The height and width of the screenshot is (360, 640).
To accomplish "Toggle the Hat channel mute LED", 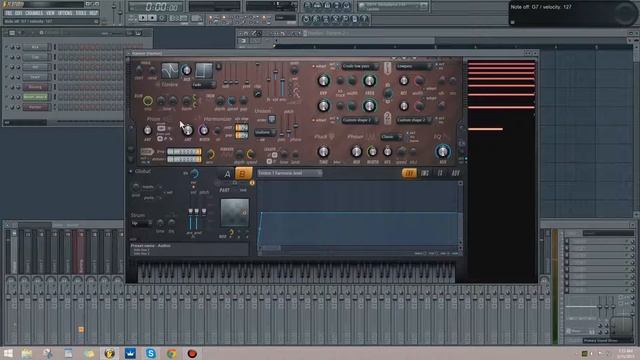I will click(6, 67).
